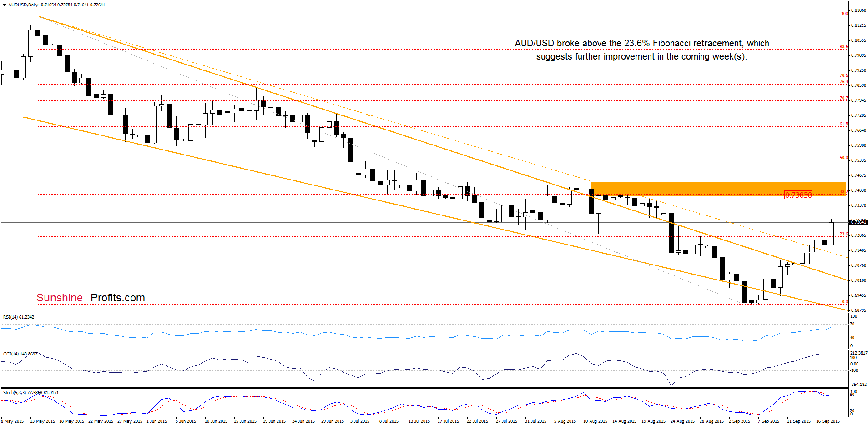The image size is (868, 425).
Task: Click the orange resistance zone rectangle
Action: (718, 189)
